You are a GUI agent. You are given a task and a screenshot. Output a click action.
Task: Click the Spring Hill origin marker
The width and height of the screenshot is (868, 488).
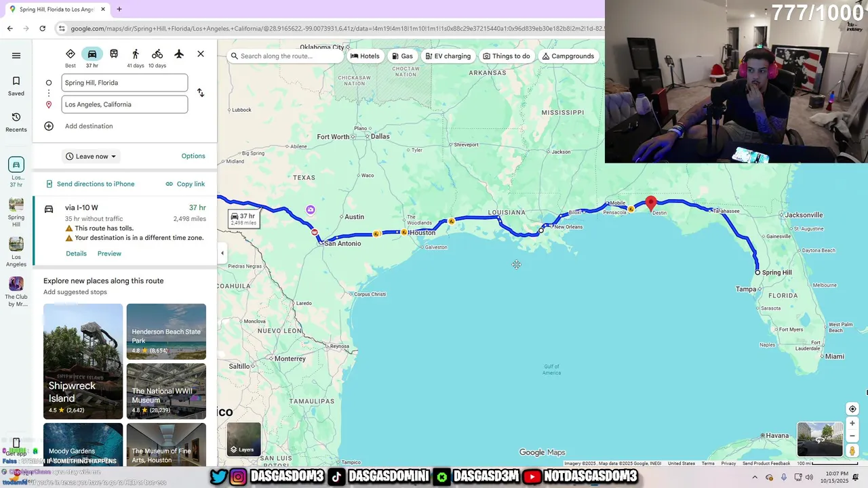(x=757, y=272)
